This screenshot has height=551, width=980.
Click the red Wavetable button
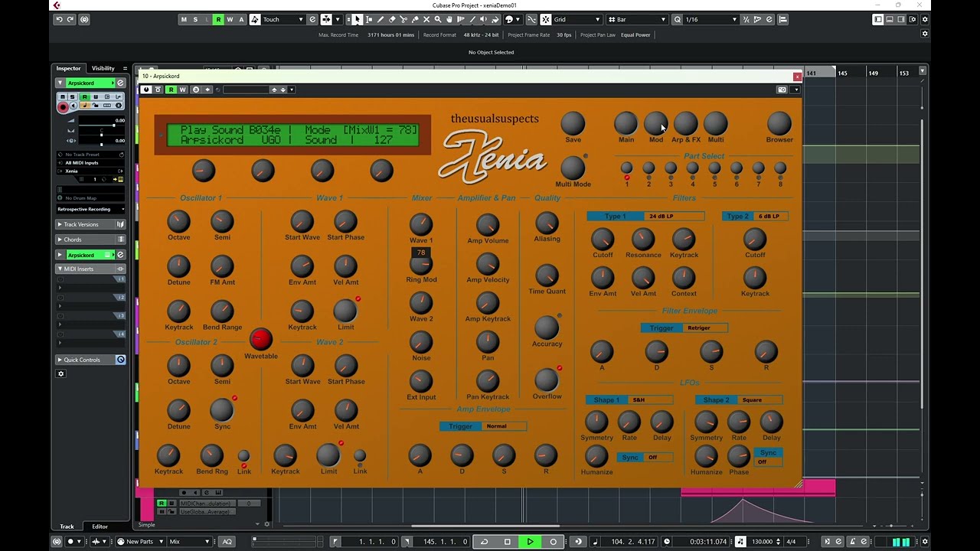[261, 340]
